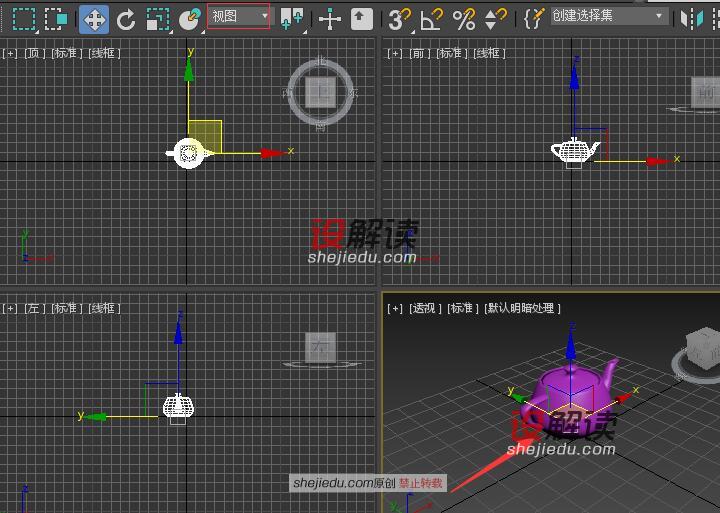Open [+] menu of the 顶 viewport
720x513 pixels.
point(10,53)
